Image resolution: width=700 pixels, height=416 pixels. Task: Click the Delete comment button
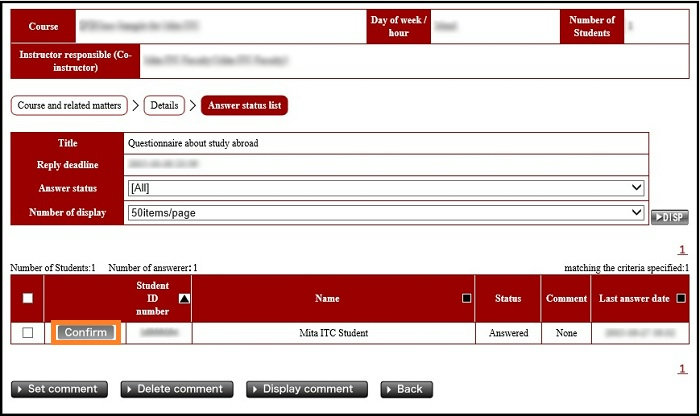(x=177, y=389)
